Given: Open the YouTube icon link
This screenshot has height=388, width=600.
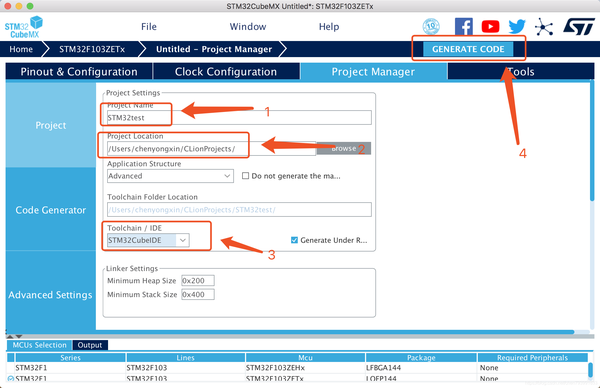Looking at the screenshot, I should point(490,26).
